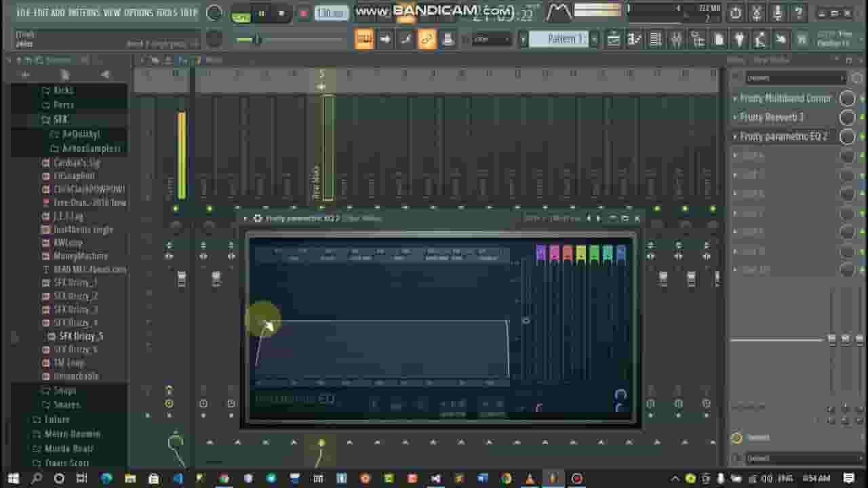Image resolution: width=868 pixels, height=488 pixels.
Task: Open the Future folder in browser
Action: (57, 420)
